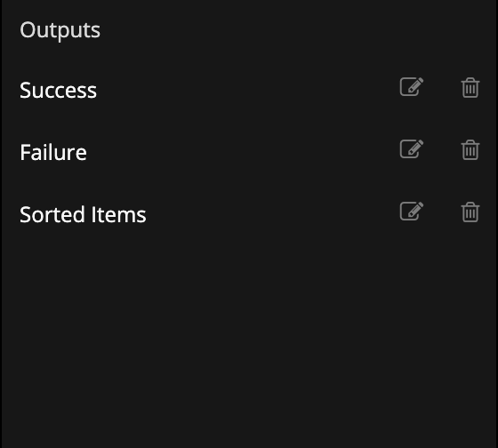Select the Sorted Items output label

tap(83, 214)
